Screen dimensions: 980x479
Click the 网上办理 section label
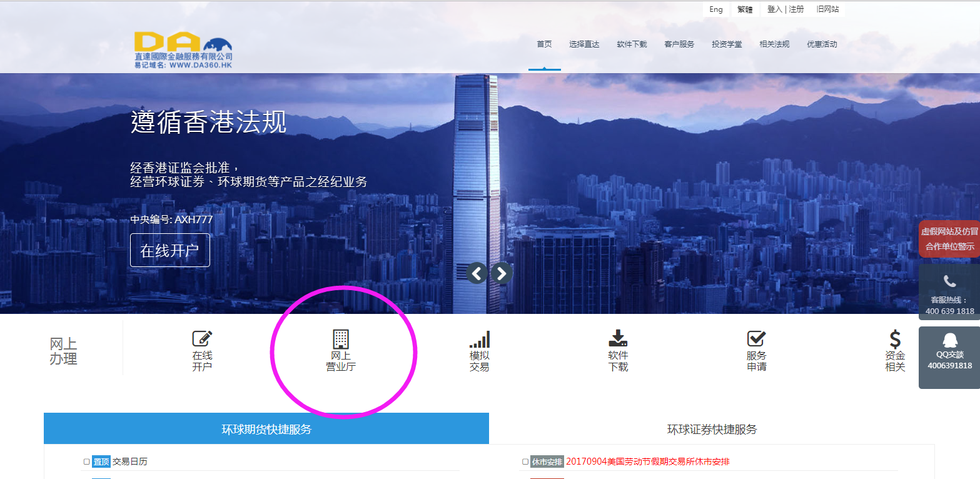(x=63, y=351)
